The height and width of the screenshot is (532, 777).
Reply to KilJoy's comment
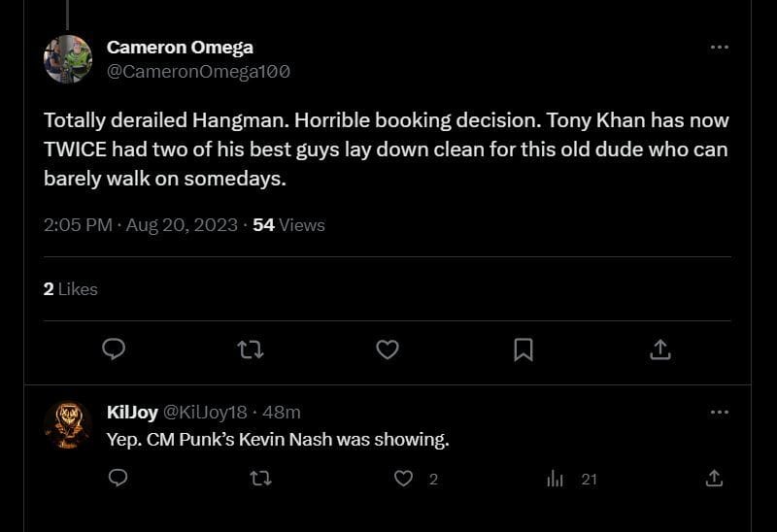point(118,478)
